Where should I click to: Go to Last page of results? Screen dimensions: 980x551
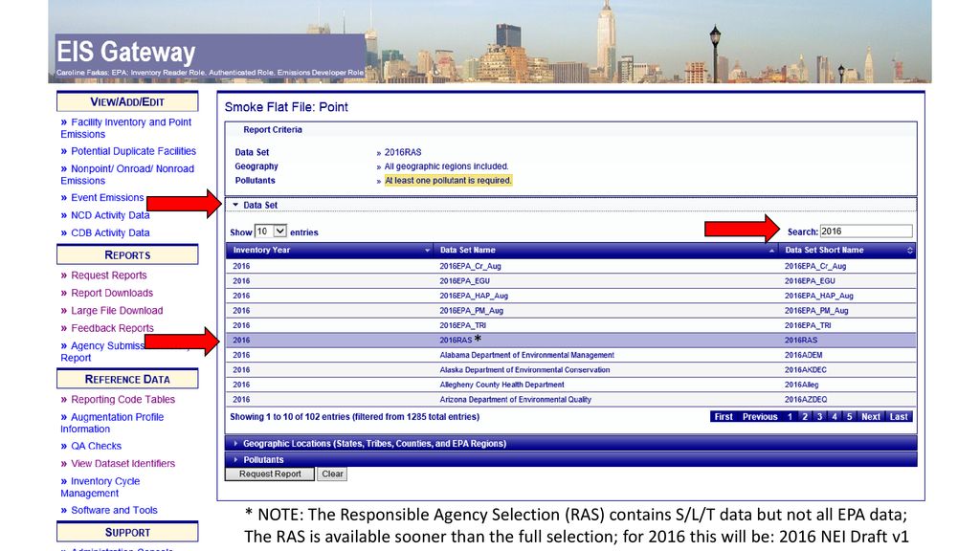point(899,417)
